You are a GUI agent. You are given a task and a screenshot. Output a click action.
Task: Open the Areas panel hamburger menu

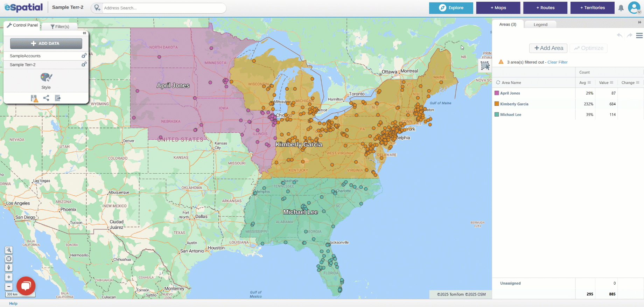coord(639,35)
